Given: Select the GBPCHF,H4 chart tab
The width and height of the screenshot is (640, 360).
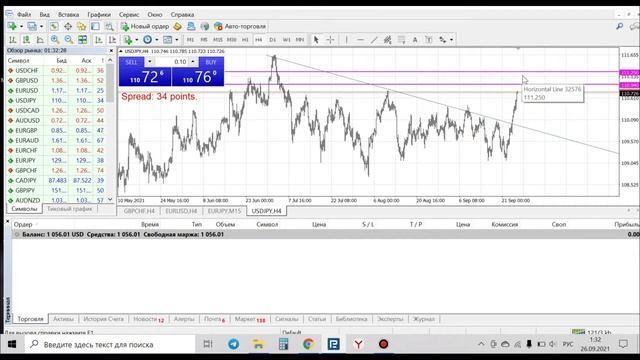Looking at the screenshot, I should 139,211.
